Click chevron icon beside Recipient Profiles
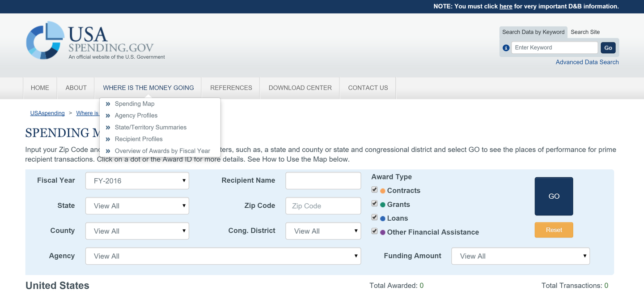 pyautogui.click(x=108, y=139)
